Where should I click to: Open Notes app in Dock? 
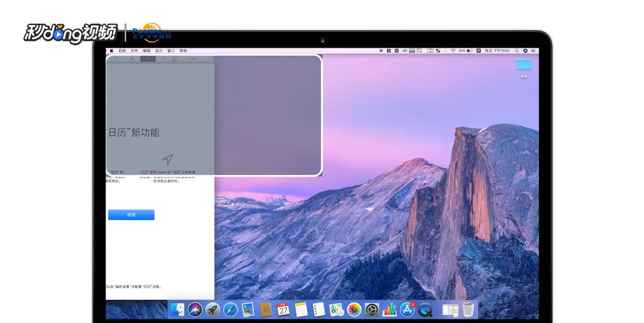tap(301, 309)
